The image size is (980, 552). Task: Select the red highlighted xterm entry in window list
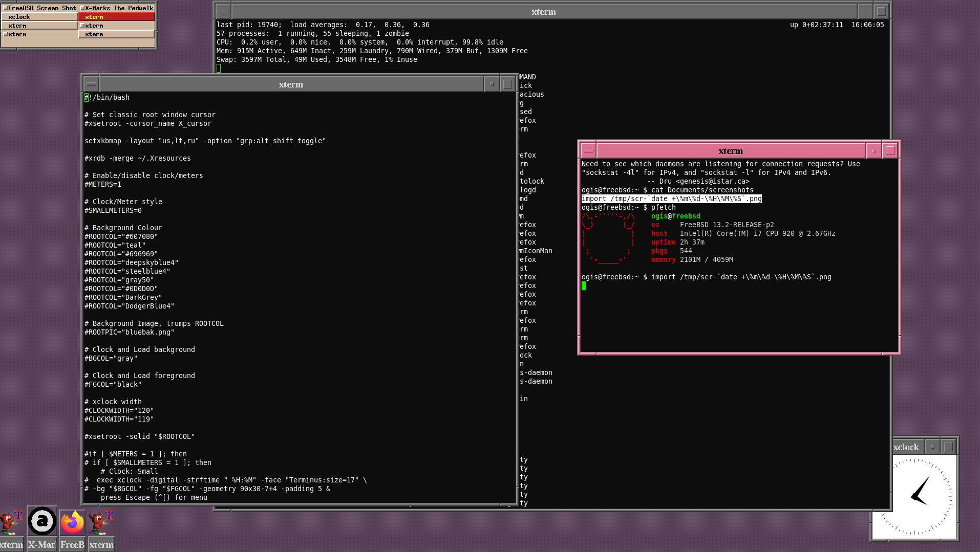pyautogui.click(x=116, y=17)
